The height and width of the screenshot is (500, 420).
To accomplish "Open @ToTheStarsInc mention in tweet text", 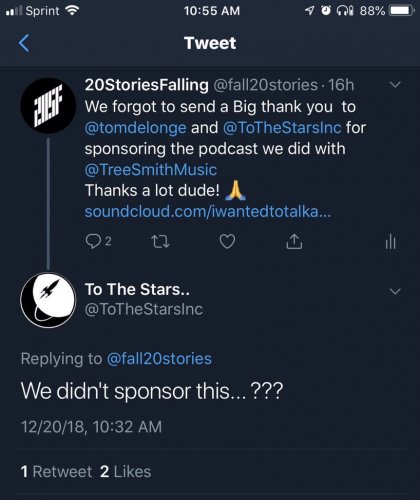I will [282, 128].
